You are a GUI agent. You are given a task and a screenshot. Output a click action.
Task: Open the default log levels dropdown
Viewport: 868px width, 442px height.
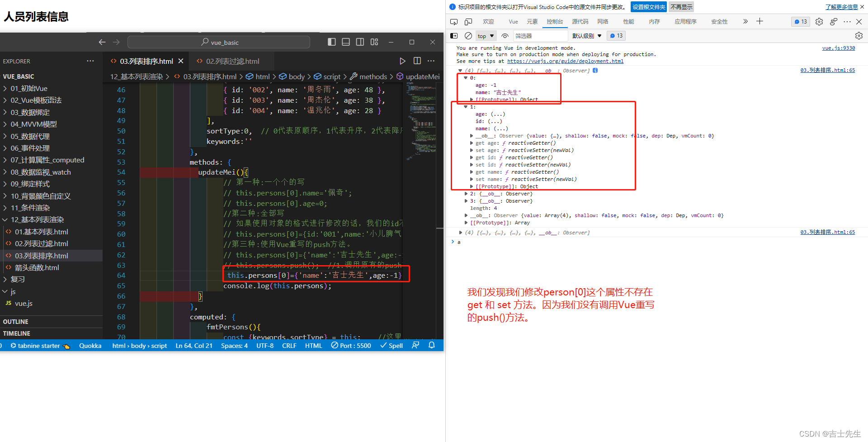pyautogui.click(x=587, y=36)
